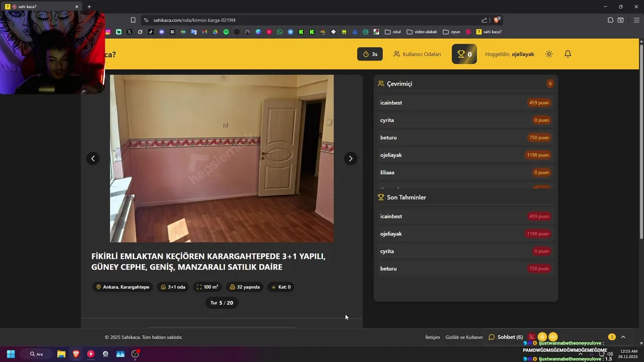Open the Gmail bookmark icon

click(x=204, y=32)
